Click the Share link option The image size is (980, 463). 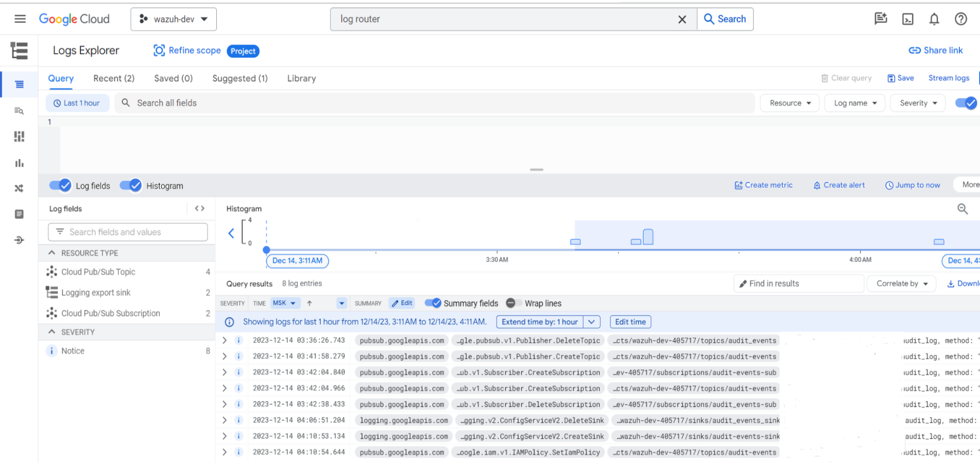935,50
